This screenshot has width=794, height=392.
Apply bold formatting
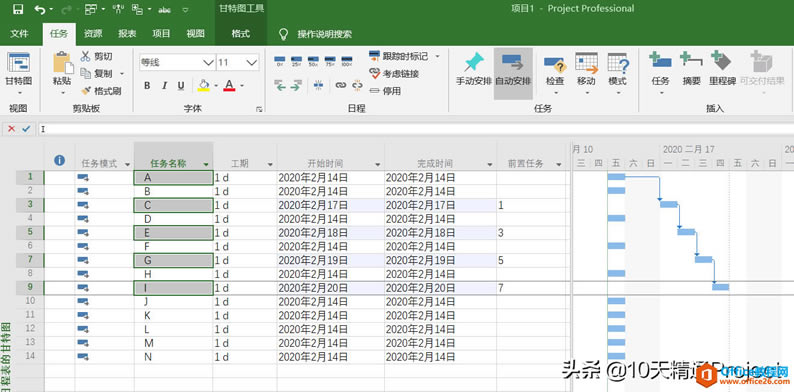147,86
